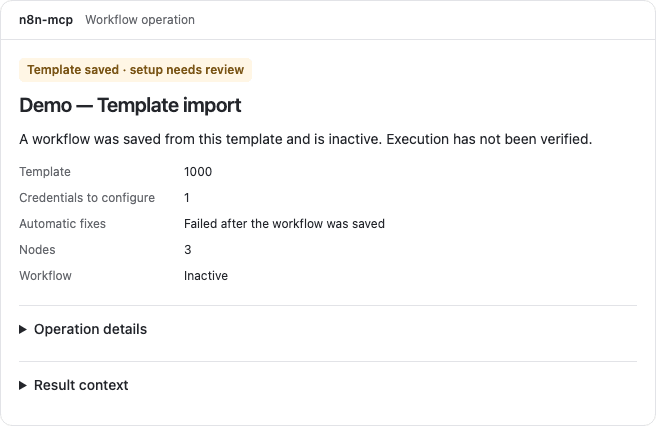This screenshot has height=426, width=656.
Task: Select the template number 1000
Action: (198, 172)
